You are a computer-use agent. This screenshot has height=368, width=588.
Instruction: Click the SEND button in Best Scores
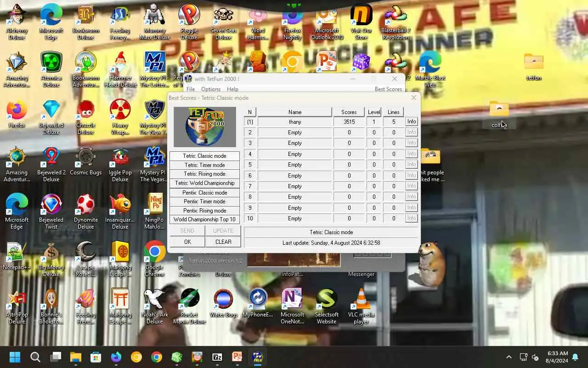[187, 231]
